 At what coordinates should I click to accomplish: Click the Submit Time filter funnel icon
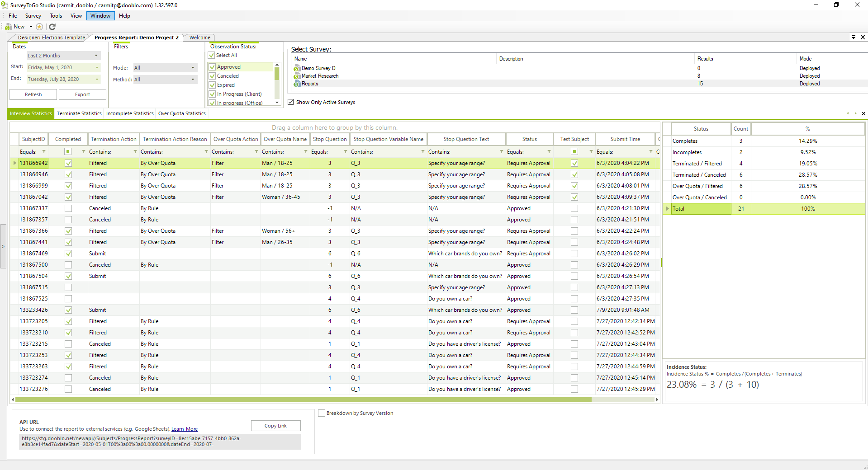651,152
